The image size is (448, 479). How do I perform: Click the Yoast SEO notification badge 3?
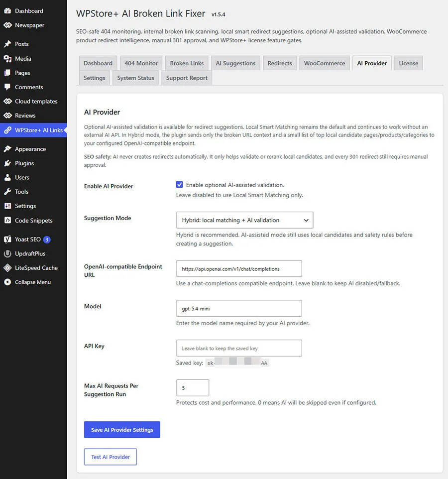pyautogui.click(x=47, y=239)
